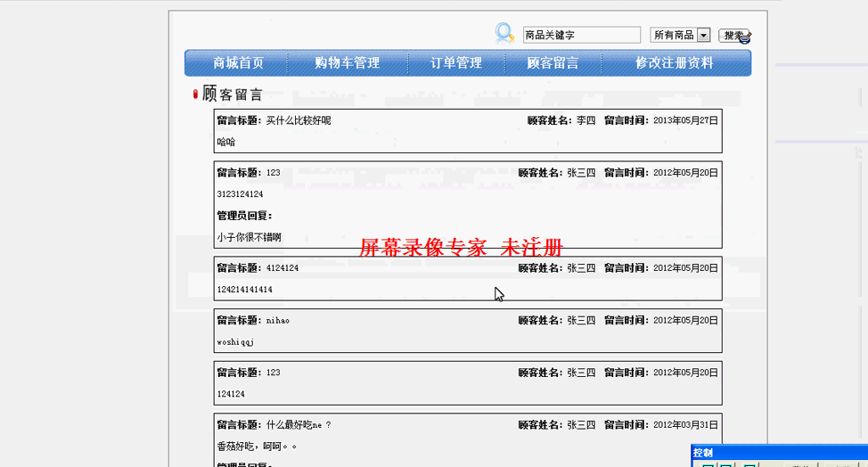Click the 顾客留言 page heading

pos(232,94)
